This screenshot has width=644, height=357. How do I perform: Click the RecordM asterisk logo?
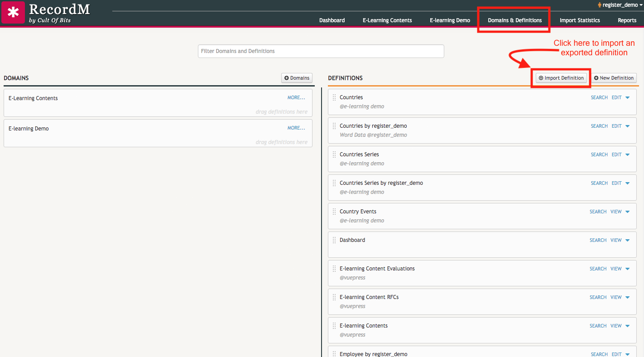(x=13, y=12)
